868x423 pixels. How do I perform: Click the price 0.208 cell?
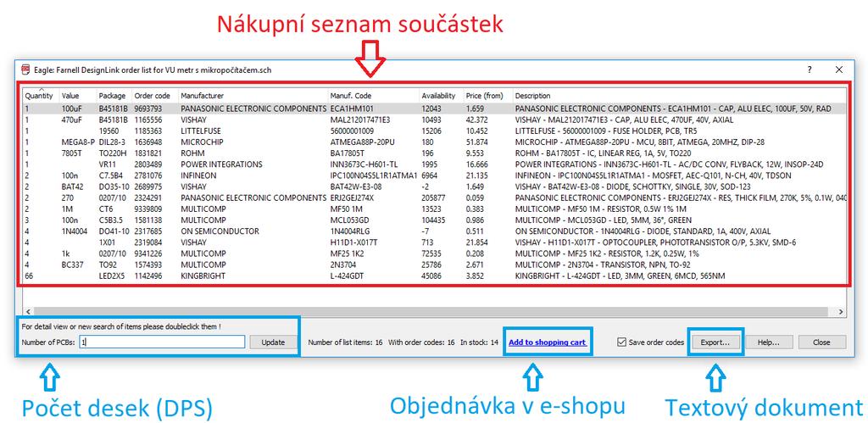tap(476, 253)
